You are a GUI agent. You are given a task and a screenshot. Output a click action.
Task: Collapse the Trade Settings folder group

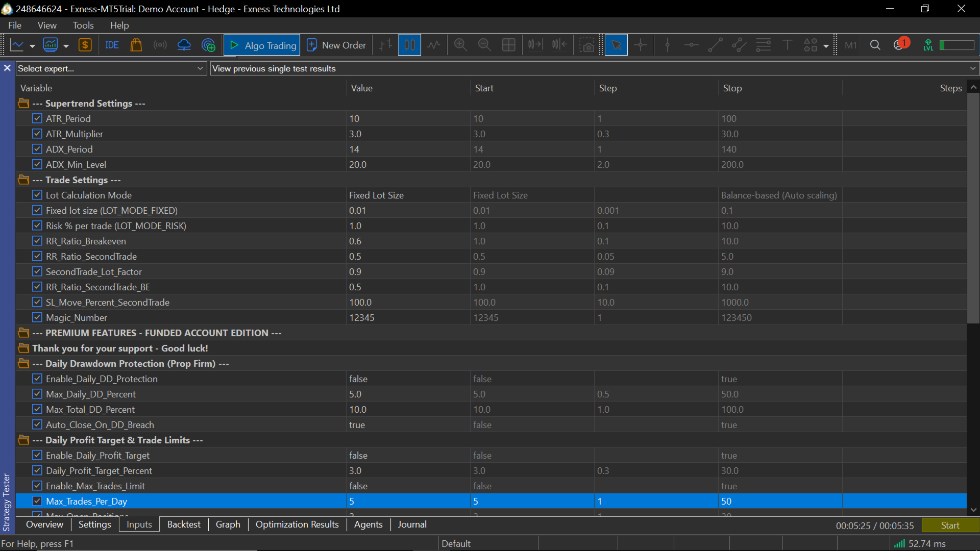point(23,180)
